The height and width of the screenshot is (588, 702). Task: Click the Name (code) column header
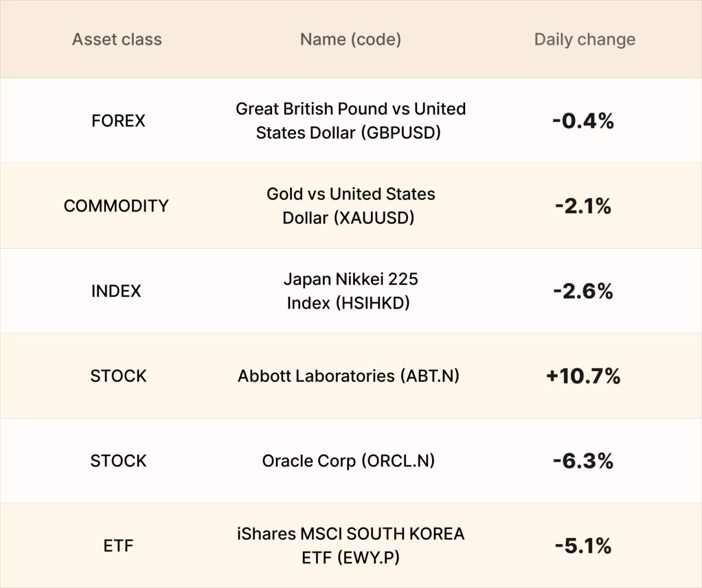(350, 39)
